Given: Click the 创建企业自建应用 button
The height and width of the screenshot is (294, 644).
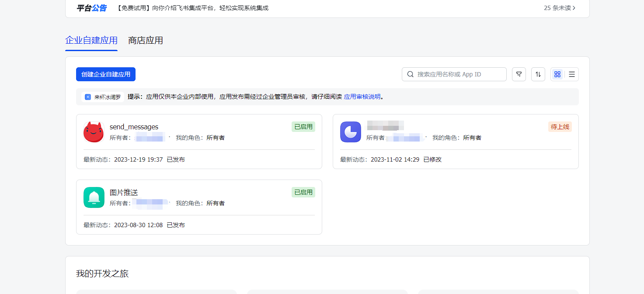Looking at the screenshot, I should coord(106,74).
